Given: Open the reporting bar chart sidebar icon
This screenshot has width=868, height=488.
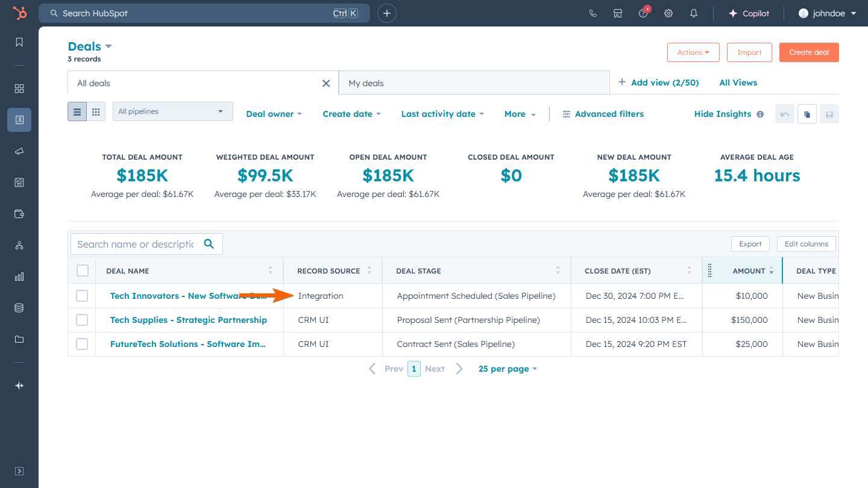Looking at the screenshot, I should pyautogui.click(x=19, y=277).
